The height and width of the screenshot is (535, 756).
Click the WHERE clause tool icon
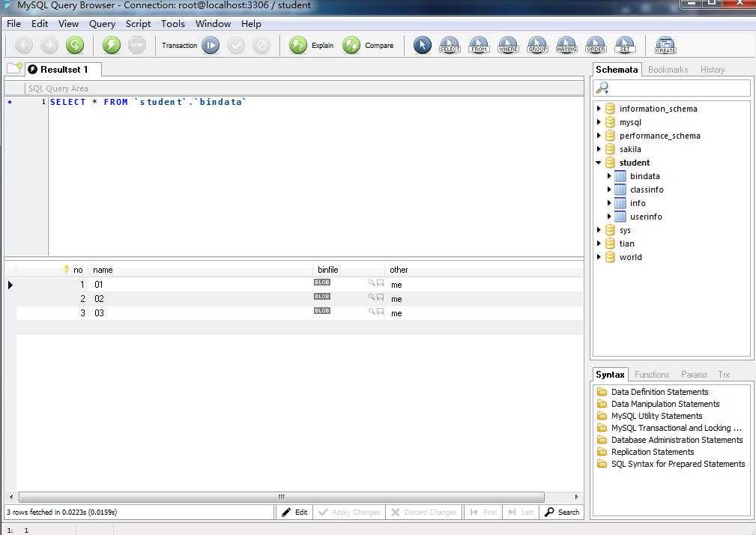(x=508, y=45)
